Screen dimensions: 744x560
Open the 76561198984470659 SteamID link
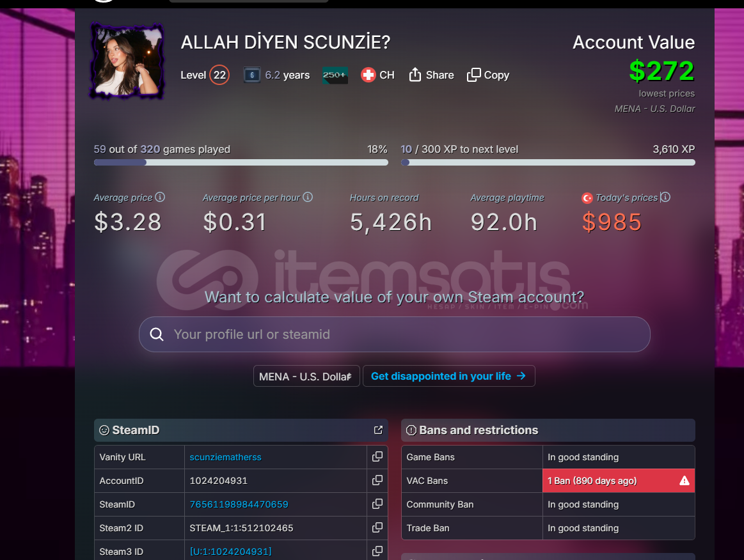[x=239, y=504]
